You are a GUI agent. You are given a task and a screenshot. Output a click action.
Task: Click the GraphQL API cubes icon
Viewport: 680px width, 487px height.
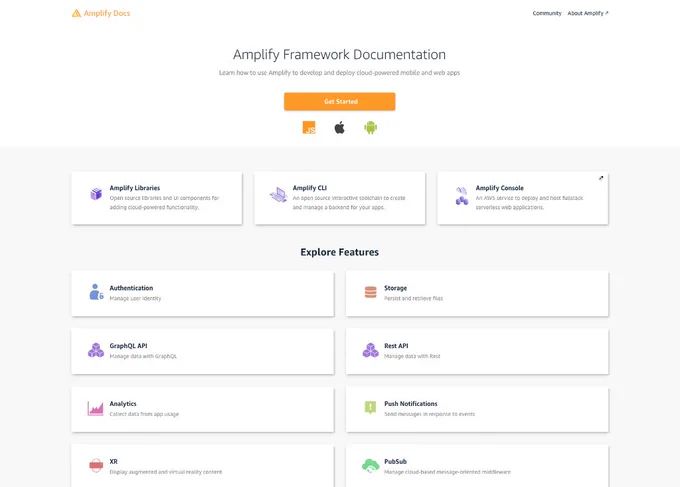[96, 350]
